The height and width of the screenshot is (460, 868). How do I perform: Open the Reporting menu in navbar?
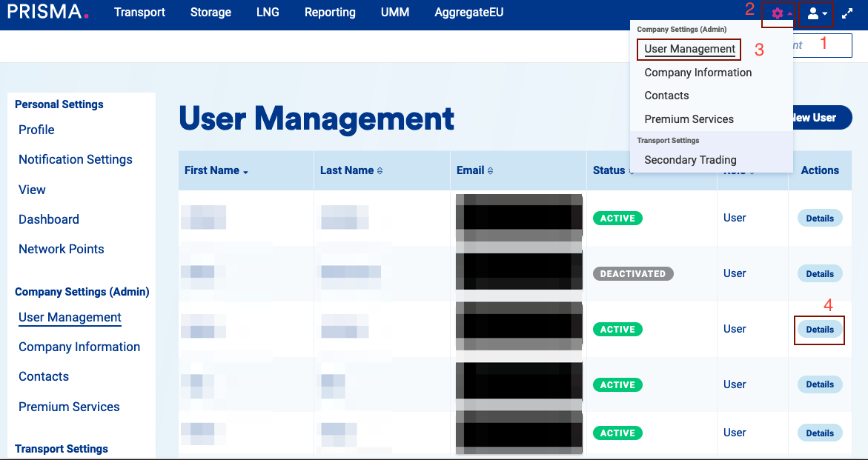point(330,13)
